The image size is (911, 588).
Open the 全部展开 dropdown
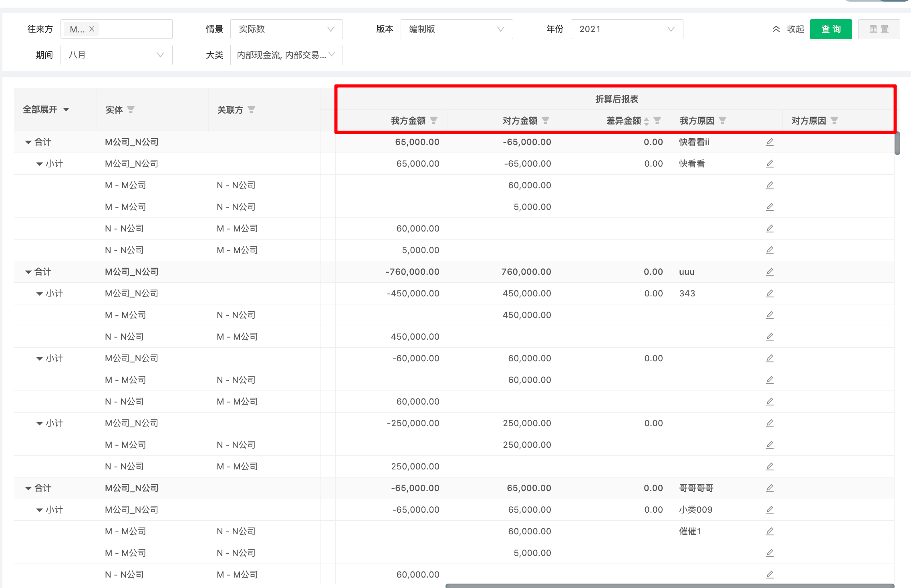pyautogui.click(x=46, y=109)
